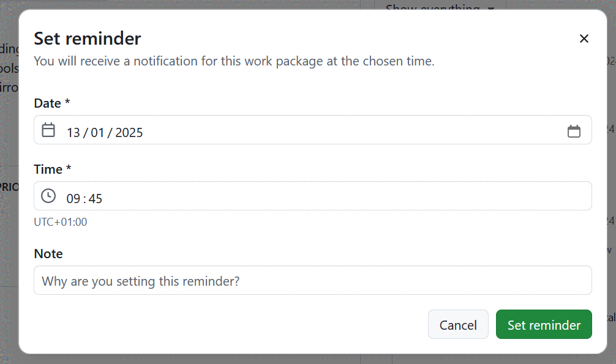
Task: Confirm by pressing Set reminder
Action: pyautogui.click(x=544, y=324)
